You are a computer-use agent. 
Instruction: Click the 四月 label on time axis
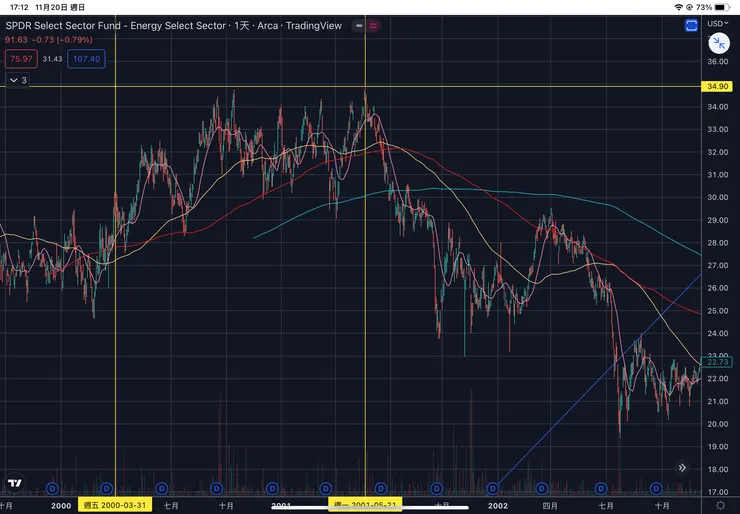(549, 506)
